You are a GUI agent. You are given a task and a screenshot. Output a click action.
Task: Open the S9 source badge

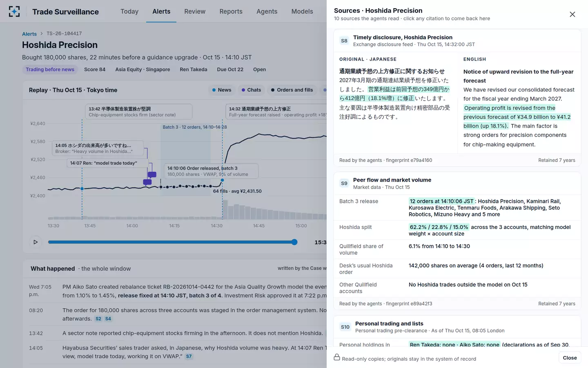tap(344, 184)
